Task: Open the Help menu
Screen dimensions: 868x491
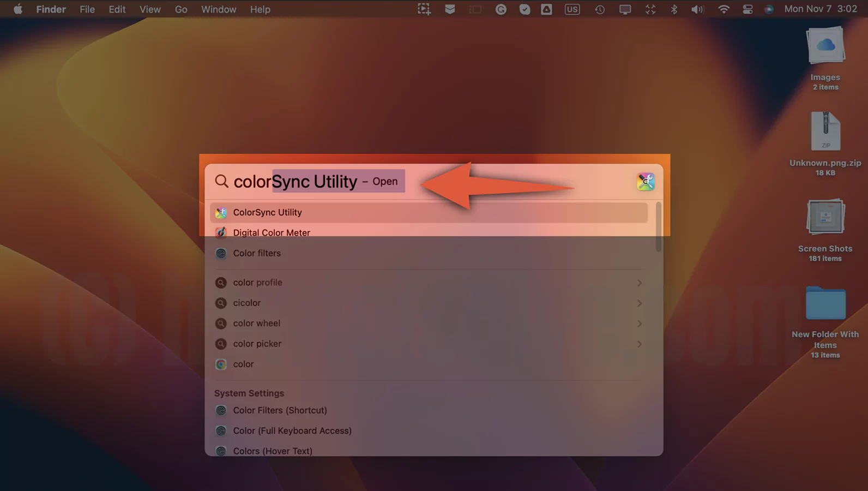Action: pyautogui.click(x=260, y=9)
